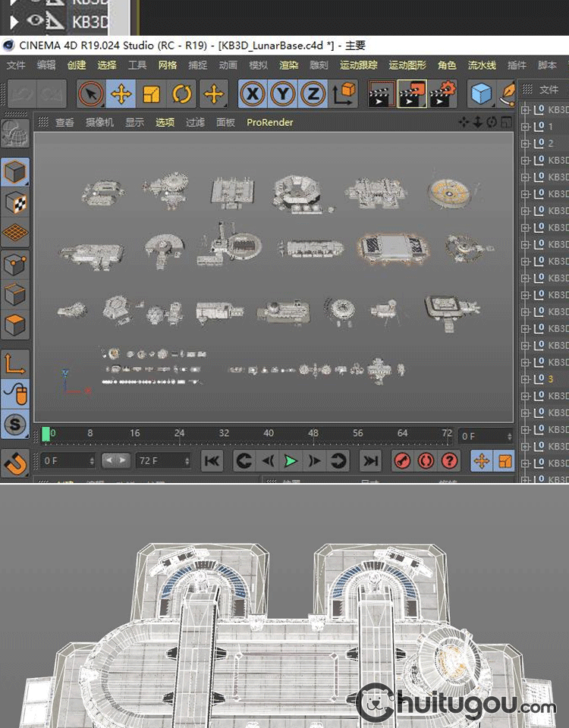Open the 编辑 menu
Screen dimensions: 569x728
pyautogui.click(x=46, y=65)
